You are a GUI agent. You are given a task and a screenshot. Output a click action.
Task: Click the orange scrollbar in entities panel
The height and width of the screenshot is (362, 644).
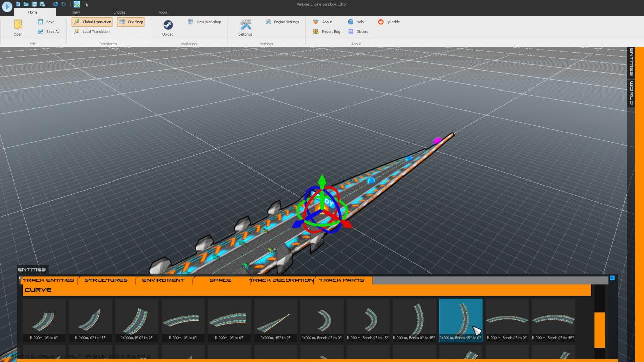pyautogui.click(x=599, y=329)
